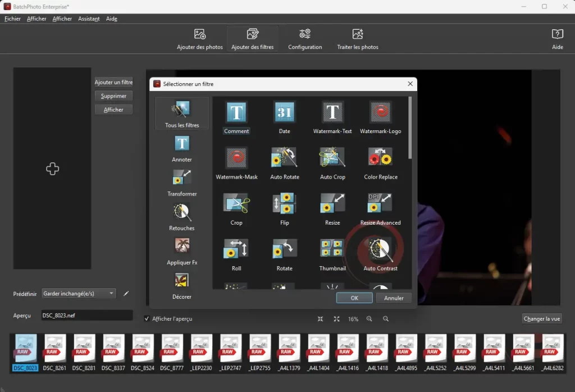Open the first Afficher menu

click(x=36, y=19)
